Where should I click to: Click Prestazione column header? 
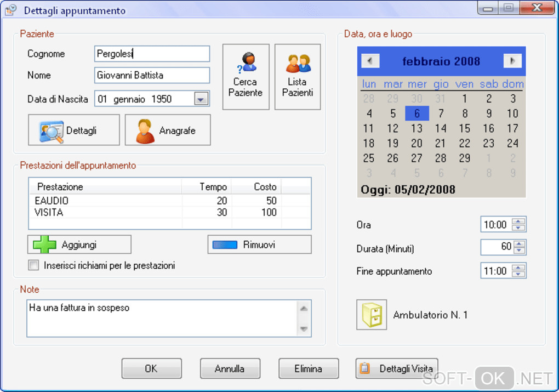tap(105, 186)
